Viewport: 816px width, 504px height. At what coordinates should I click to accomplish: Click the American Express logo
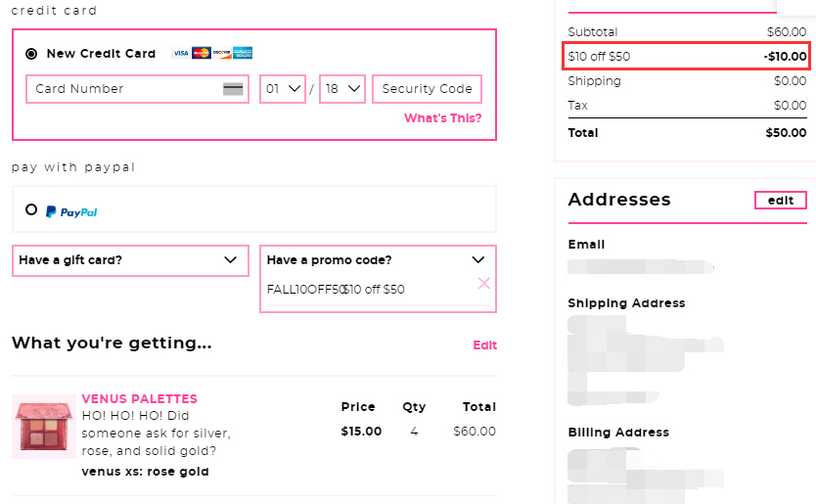pos(243,53)
